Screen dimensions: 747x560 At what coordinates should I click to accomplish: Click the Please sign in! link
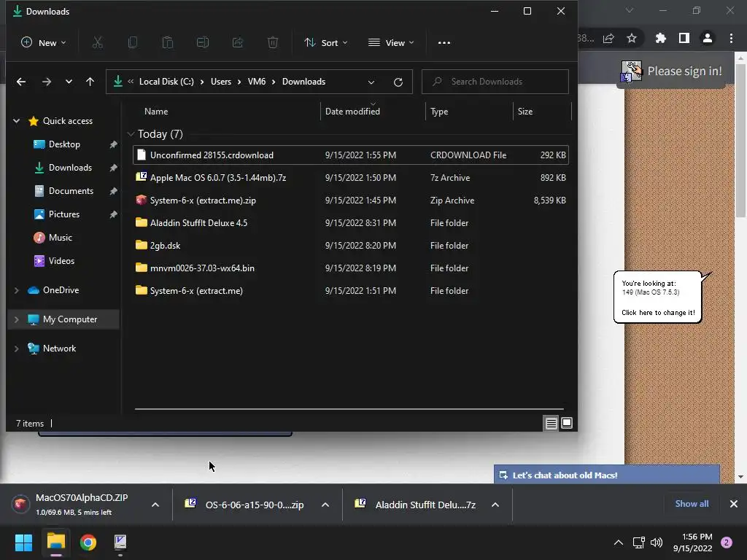tap(684, 71)
